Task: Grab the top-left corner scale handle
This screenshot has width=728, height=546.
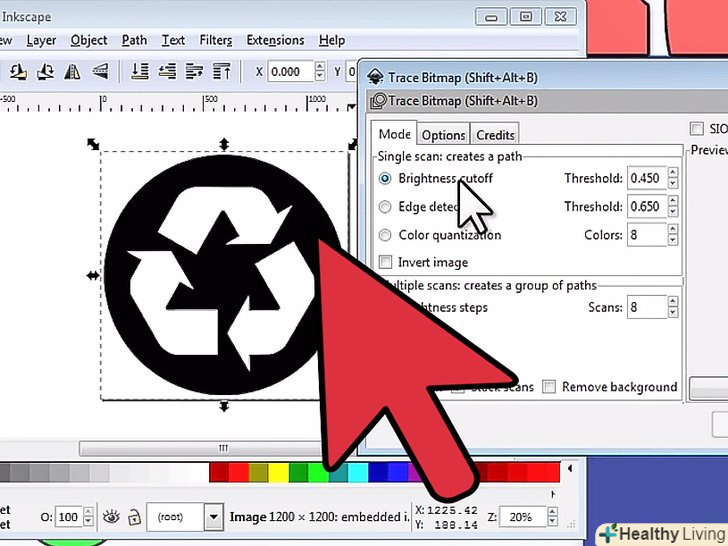Action: pos(93,144)
